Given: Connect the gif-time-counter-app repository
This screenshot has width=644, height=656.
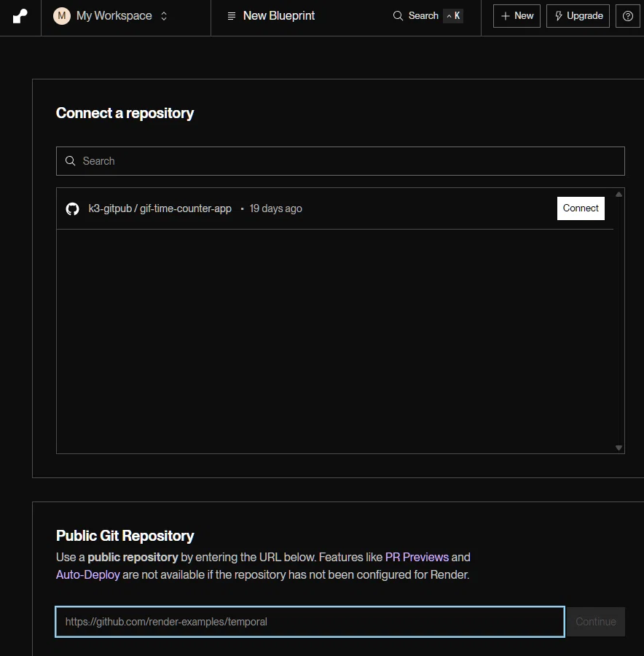Looking at the screenshot, I should (x=581, y=208).
